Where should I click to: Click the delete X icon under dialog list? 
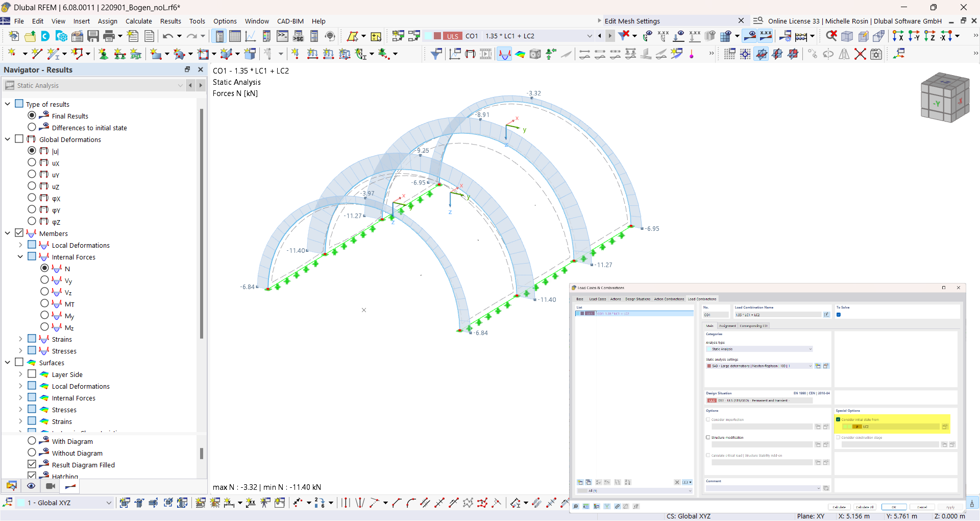pos(677,482)
